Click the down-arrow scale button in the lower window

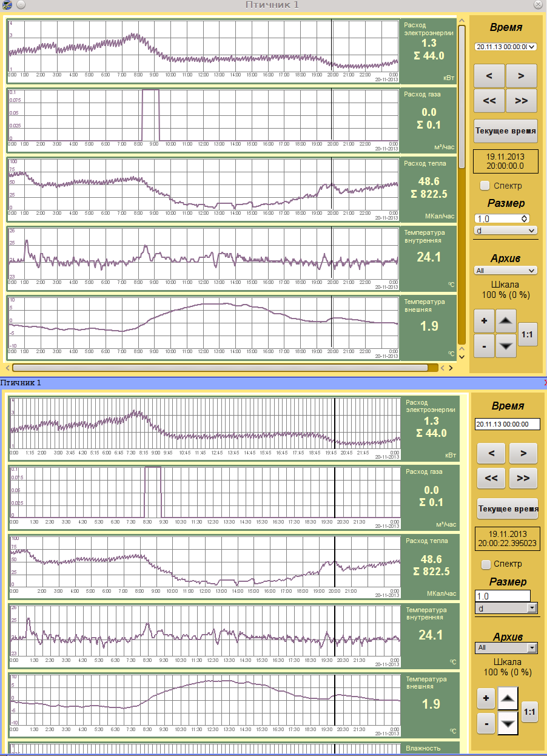coord(508,723)
